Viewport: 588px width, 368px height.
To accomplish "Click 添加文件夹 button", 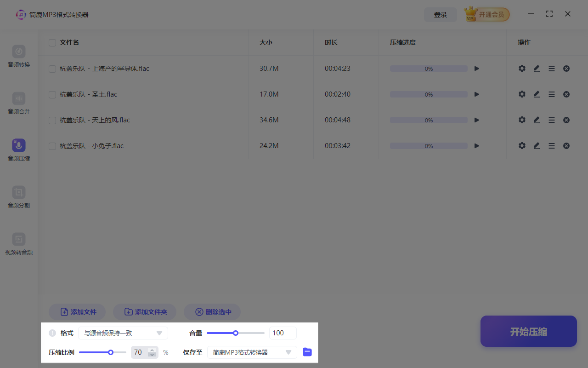I will pos(145,312).
